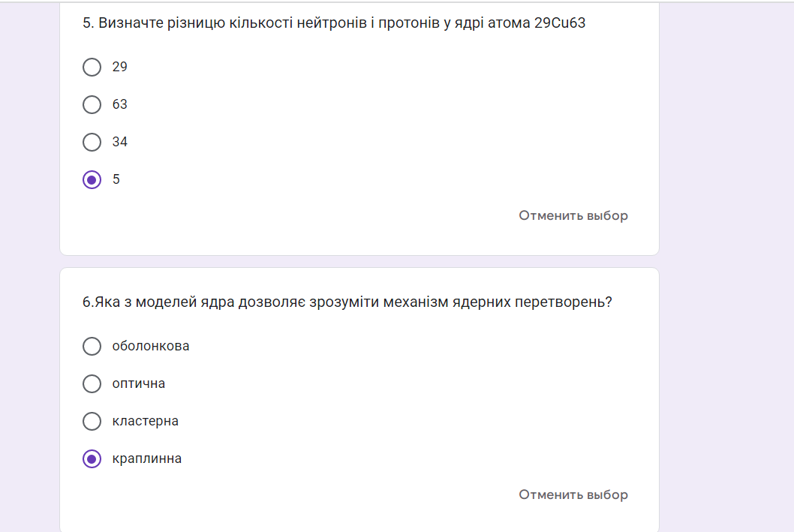794x532 pixels.
Task: Click the кластерна answer label
Action: click(146, 421)
